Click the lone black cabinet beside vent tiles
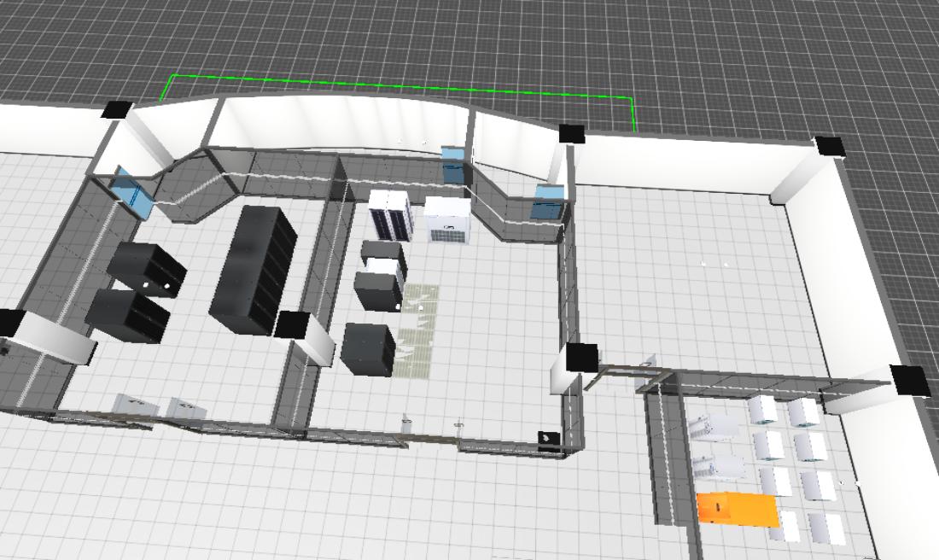This screenshot has height=560, width=939. 369,347
